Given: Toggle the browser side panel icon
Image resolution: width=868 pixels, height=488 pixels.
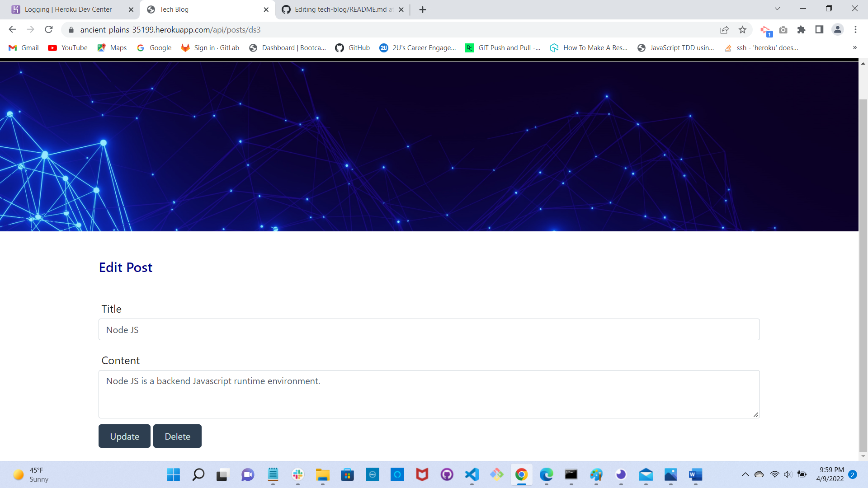Looking at the screenshot, I should click(819, 30).
